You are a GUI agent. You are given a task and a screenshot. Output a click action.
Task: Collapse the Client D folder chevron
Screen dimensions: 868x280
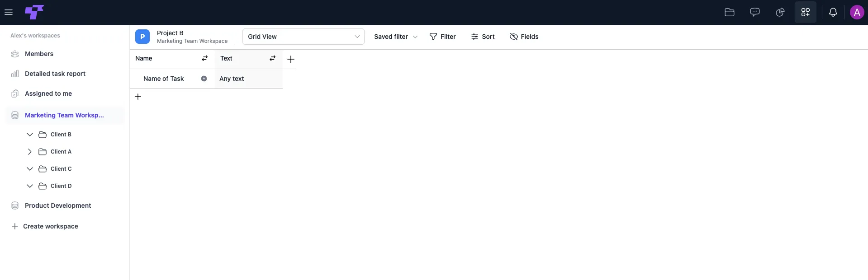point(30,186)
